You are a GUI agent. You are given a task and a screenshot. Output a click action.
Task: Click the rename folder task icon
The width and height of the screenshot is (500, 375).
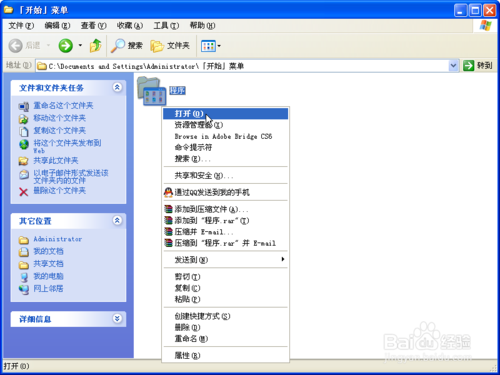coord(24,106)
